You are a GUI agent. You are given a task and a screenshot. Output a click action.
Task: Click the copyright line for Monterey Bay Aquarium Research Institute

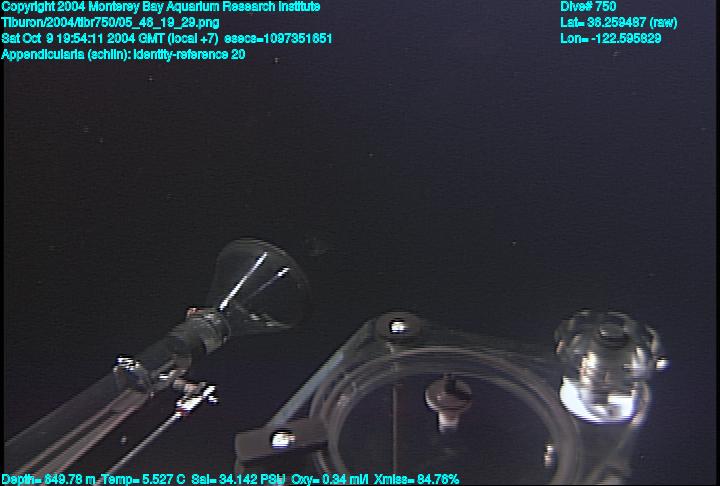click(x=161, y=7)
